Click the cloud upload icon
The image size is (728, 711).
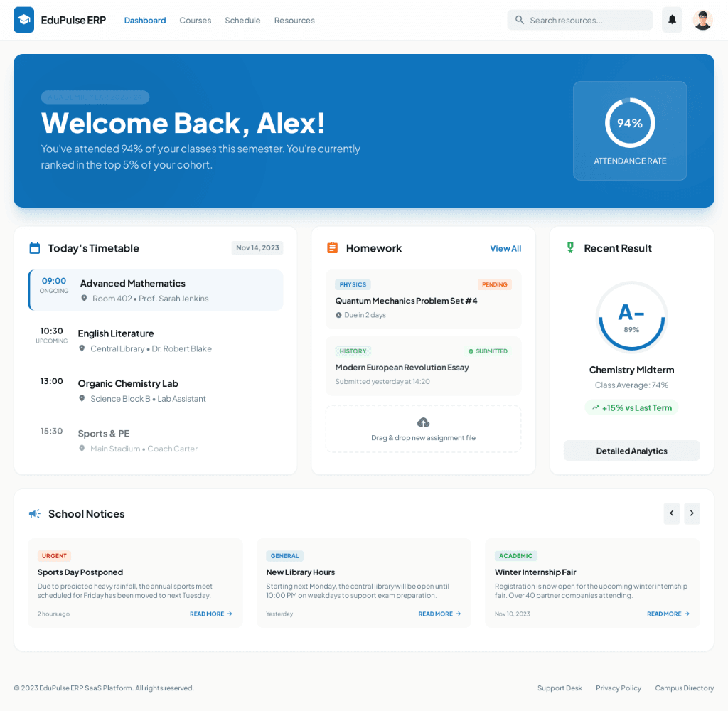pos(423,422)
